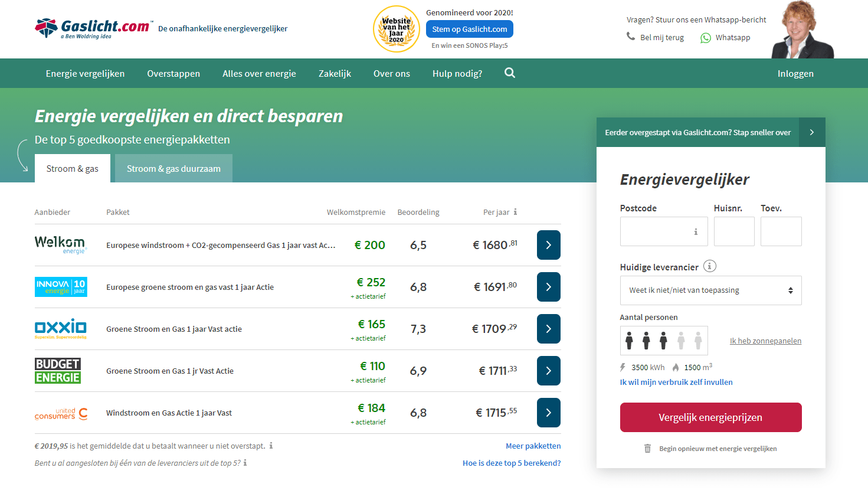Switch to Stroom & gas tab
Image resolution: width=868 pixels, height=500 pixels.
click(x=73, y=168)
